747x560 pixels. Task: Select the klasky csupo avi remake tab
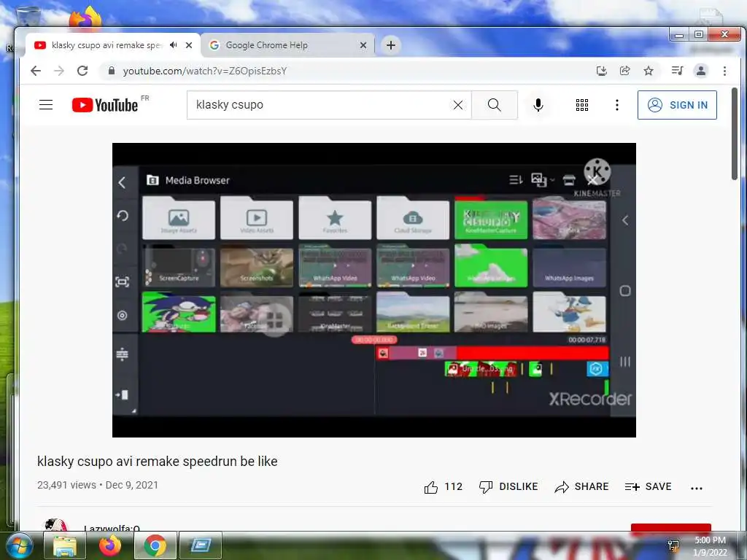pos(112,45)
